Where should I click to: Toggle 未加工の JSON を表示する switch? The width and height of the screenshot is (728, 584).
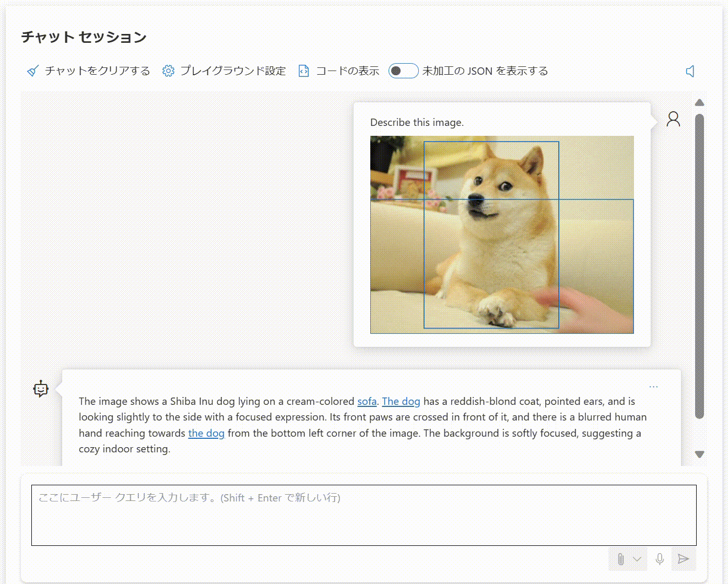[403, 71]
